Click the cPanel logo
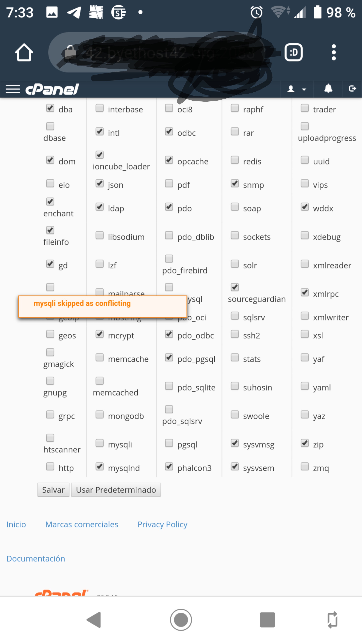 coord(52,89)
